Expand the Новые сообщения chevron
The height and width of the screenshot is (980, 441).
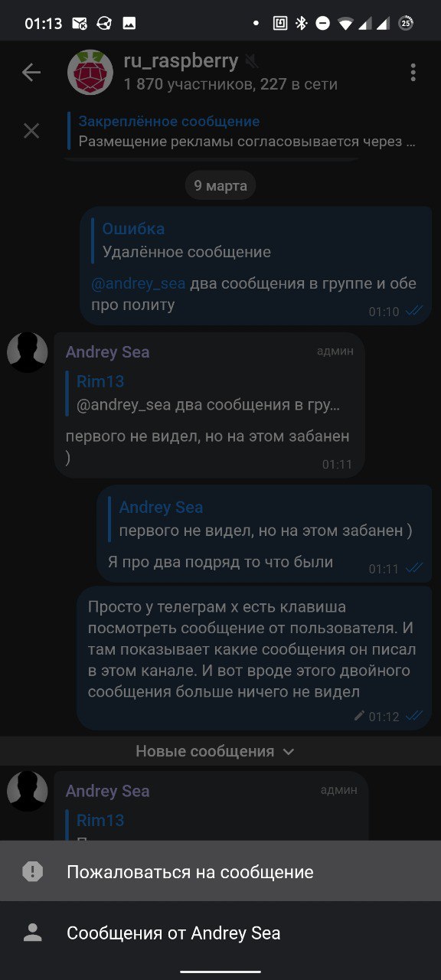(289, 752)
